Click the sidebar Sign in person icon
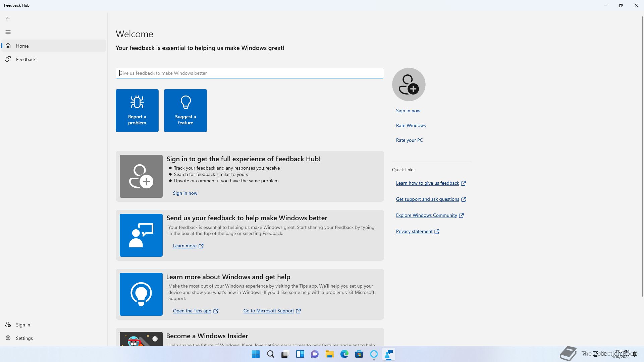The width and height of the screenshot is (644, 362). [8, 325]
